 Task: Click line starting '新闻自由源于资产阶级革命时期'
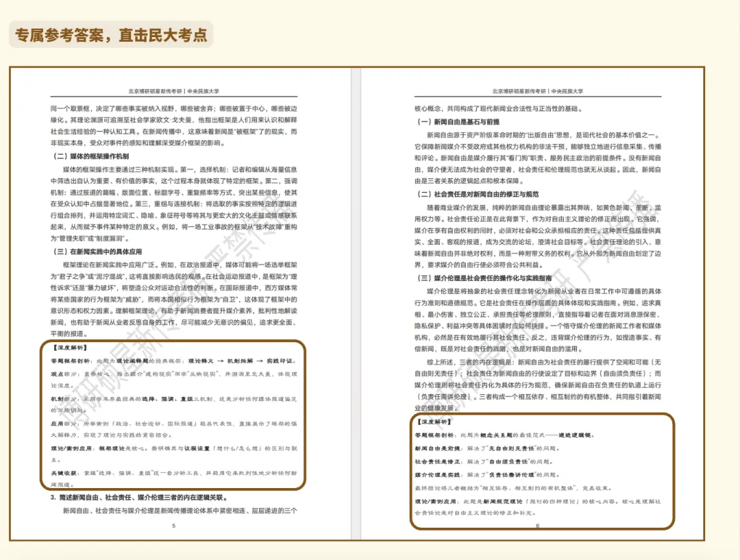coord(543,135)
